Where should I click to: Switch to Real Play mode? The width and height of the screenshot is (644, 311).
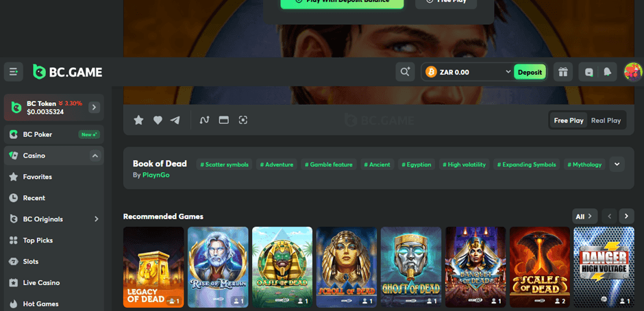pos(606,121)
